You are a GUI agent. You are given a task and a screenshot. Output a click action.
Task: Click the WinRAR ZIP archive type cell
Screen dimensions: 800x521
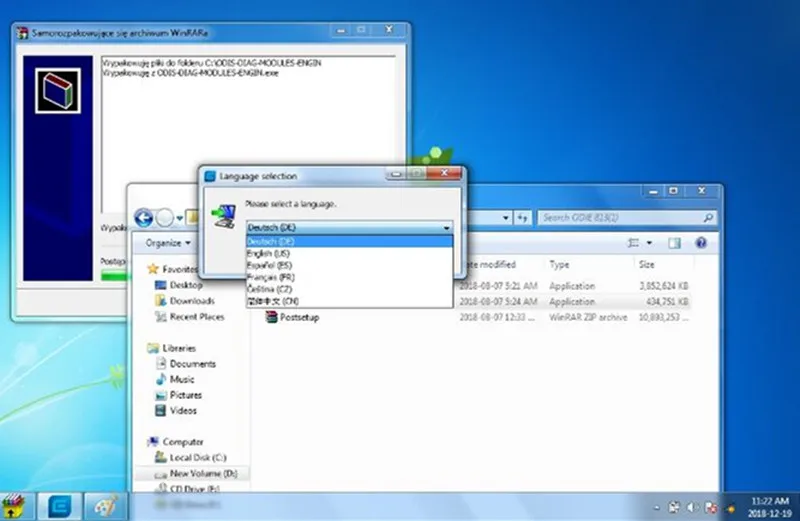click(588, 317)
